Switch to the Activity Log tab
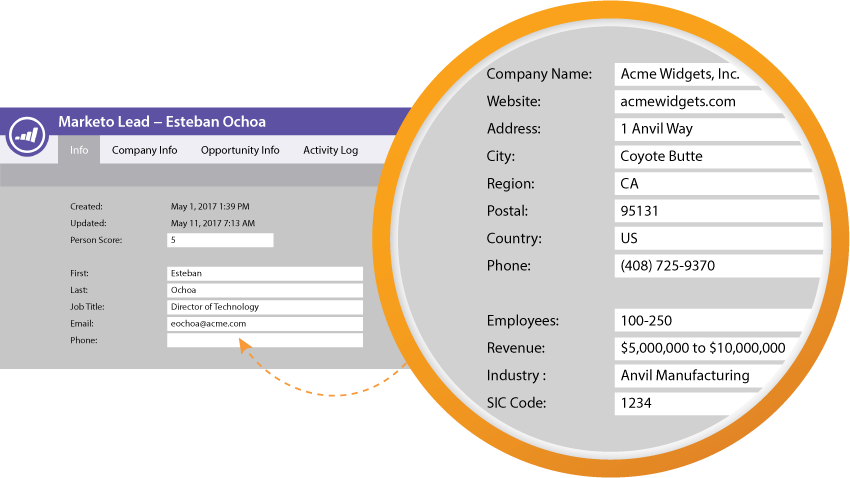 (331, 150)
